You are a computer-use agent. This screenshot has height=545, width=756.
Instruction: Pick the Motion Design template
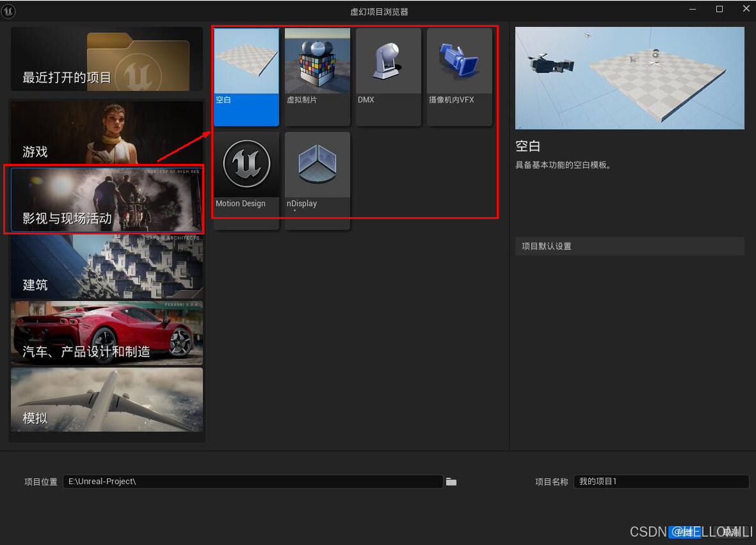click(246, 181)
